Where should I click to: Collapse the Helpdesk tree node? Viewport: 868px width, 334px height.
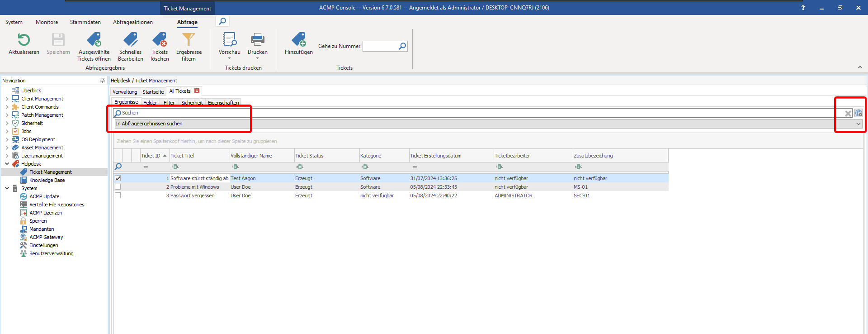pyautogui.click(x=7, y=164)
